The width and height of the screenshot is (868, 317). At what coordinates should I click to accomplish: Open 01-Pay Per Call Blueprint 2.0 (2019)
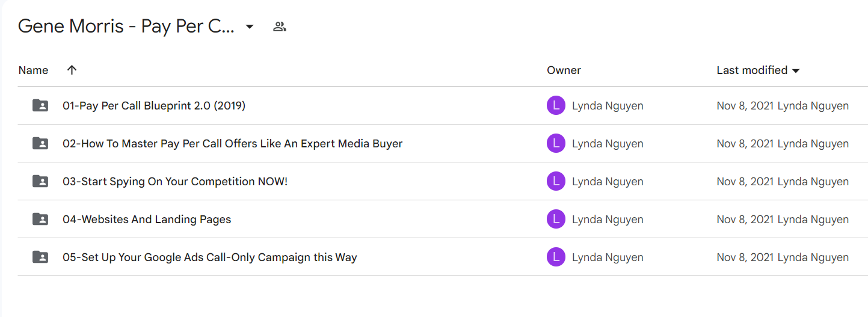pos(154,106)
